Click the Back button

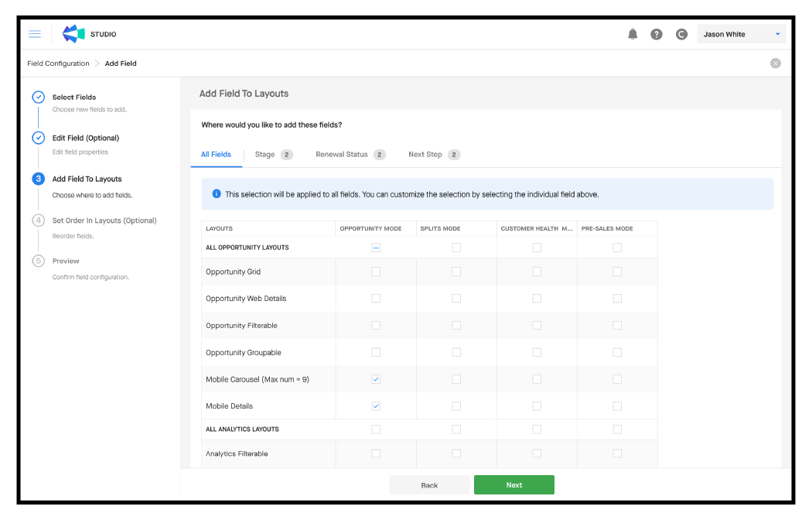[x=429, y=485]
